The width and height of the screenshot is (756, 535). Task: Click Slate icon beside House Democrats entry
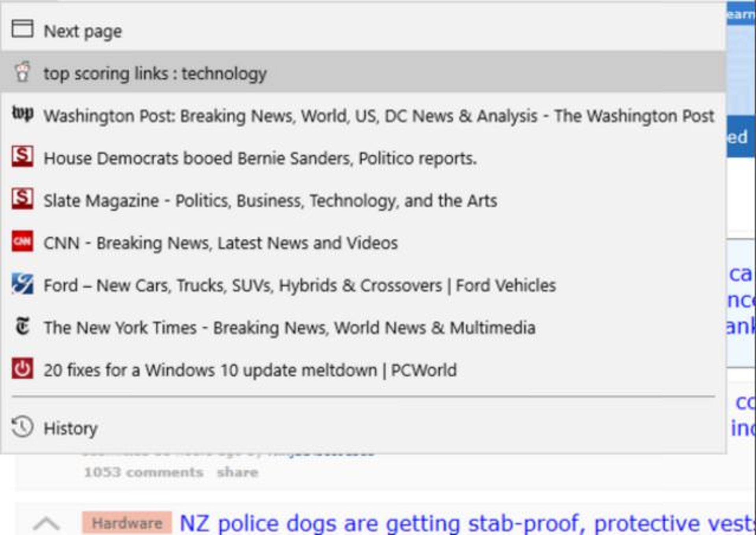pyautogui.click(x=22, y=156)
